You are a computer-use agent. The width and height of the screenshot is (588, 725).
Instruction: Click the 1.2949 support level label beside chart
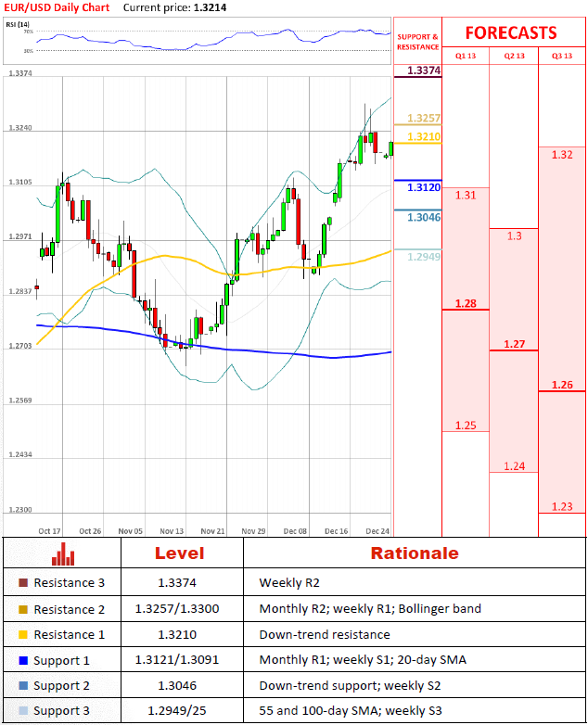click(x=424, y=257)
